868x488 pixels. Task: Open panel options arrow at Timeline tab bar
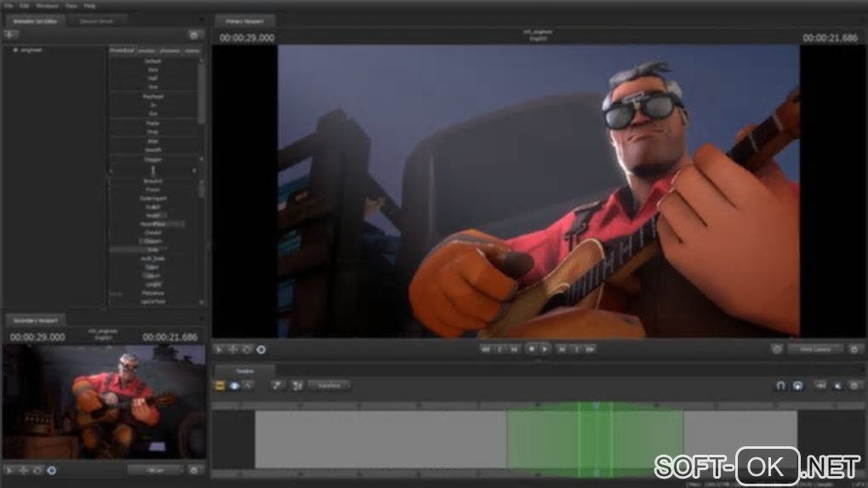[x=861, y=370]
